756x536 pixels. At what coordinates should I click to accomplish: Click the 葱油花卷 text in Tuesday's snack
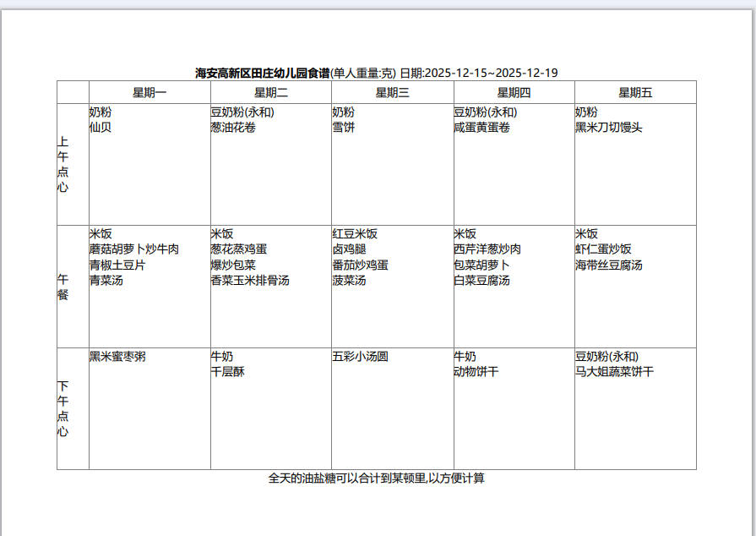coord(237,129)
